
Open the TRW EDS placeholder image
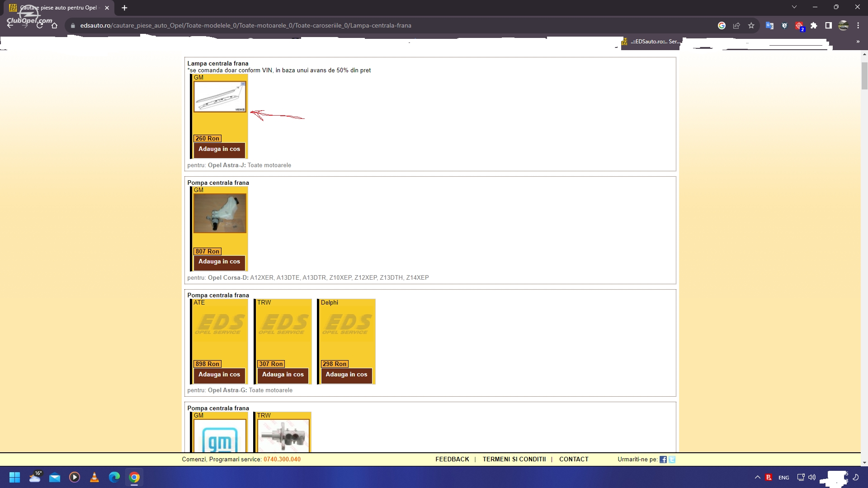[283, 324]
